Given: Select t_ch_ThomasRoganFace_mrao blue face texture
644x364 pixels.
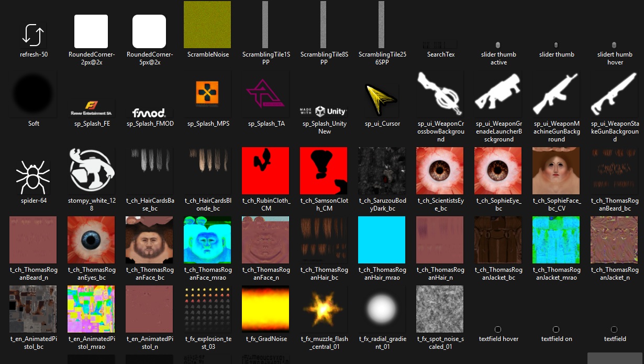Looking at the screenshot, I should point(207,240).
